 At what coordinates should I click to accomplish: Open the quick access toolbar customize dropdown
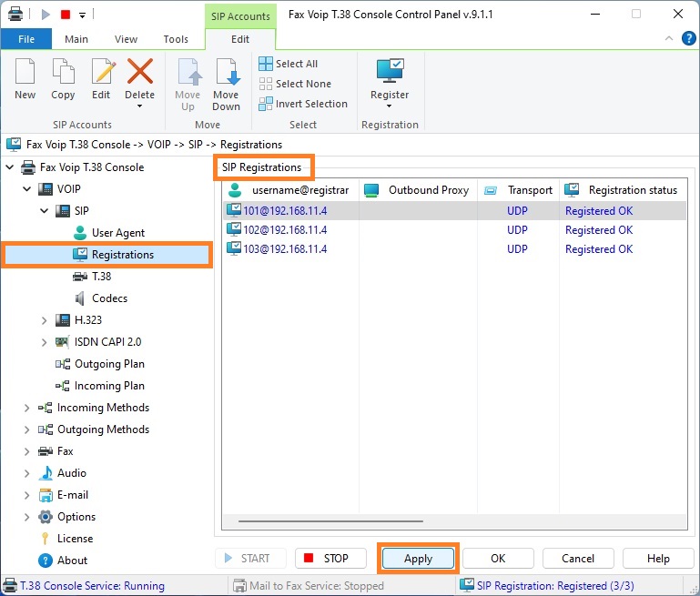tap(82, 15)
